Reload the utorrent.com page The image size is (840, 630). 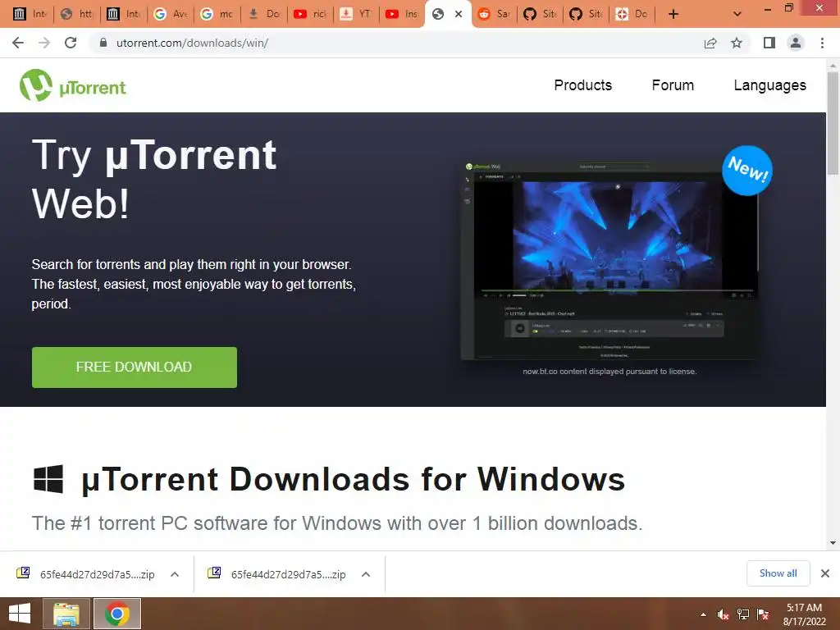(x=71, y=43)
